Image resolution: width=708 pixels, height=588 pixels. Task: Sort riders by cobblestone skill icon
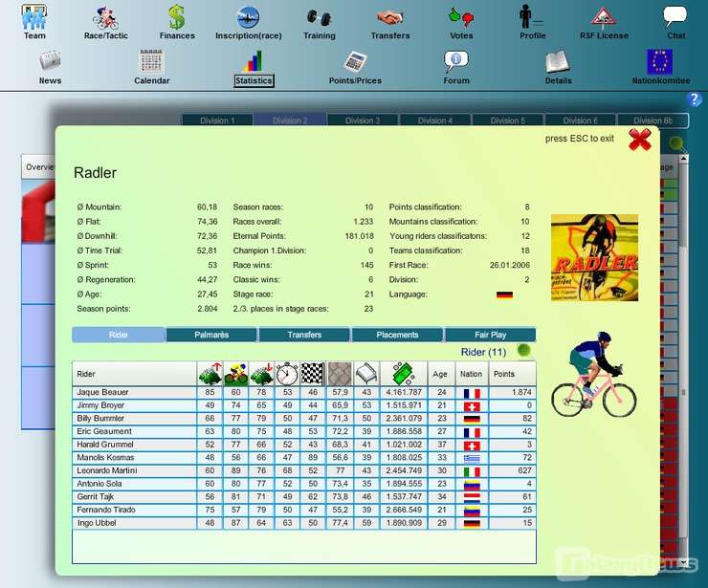click(x=340, y=374)
